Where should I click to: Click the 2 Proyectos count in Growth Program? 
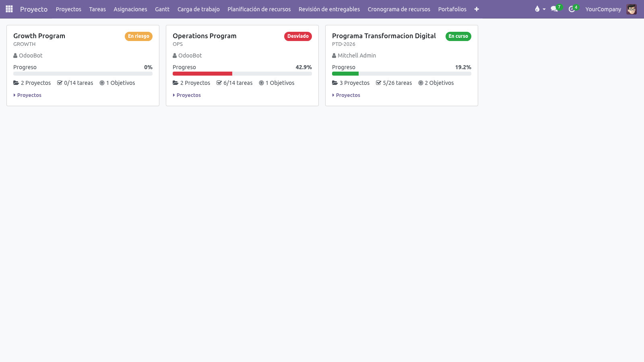click(x=36, y=83)
